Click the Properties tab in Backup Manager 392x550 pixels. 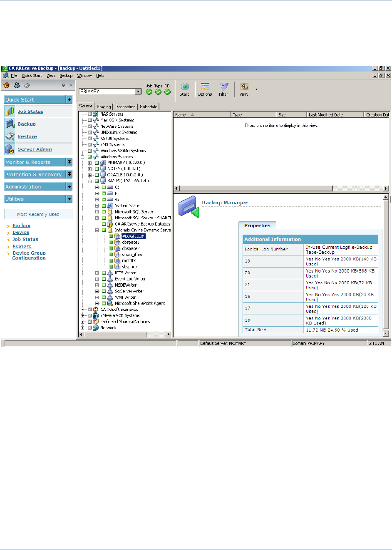[257, 225]
